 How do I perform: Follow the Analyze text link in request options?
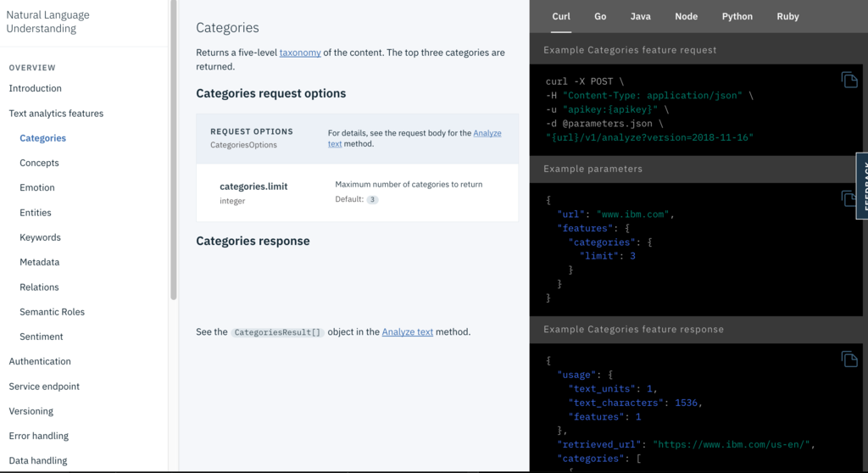coord(487,133)
